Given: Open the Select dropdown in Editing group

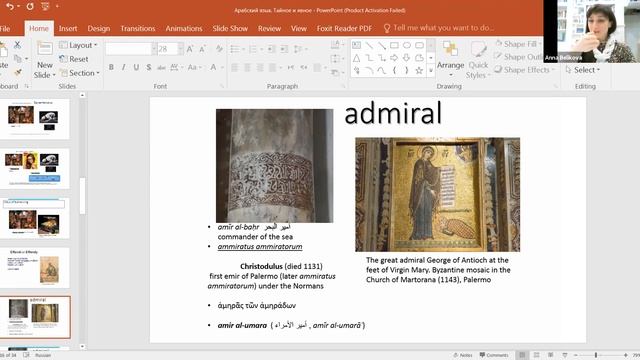Looking at the screenshot, I should click(x=582, y=70).
